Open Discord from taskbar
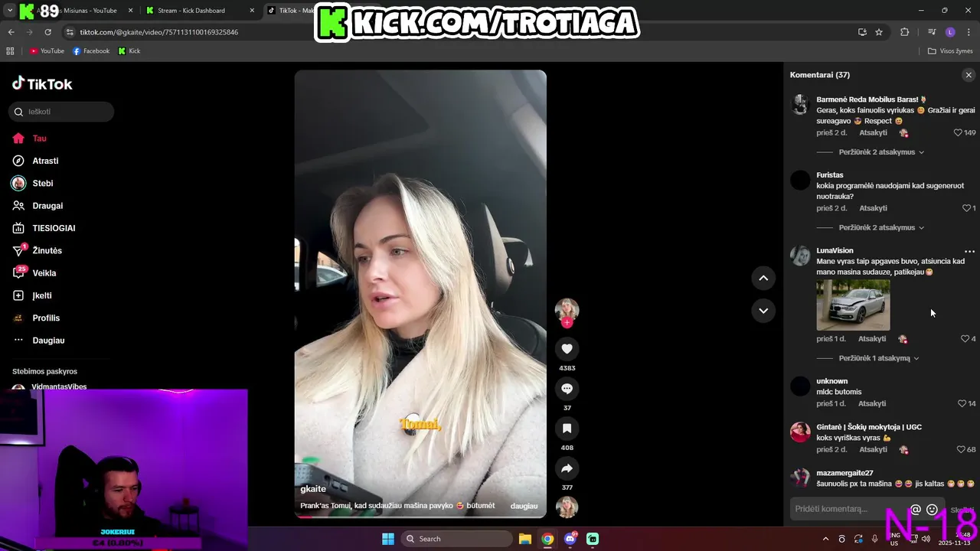This screenshot has height=551, width=980. 570,539
